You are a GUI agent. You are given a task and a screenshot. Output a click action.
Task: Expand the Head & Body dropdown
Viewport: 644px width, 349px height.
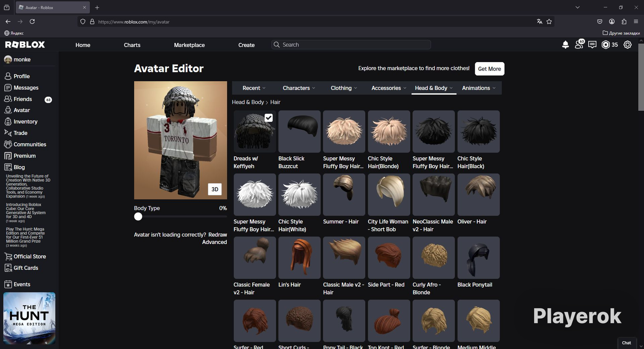[434, 88]
